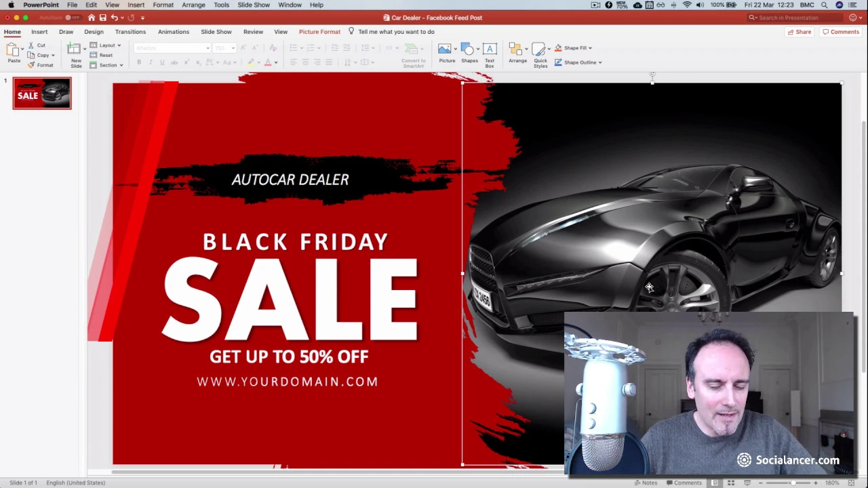The width and height of the screenshot is (868, 488).
Task: Open the Shapes gallery
Action: (469, 54)
